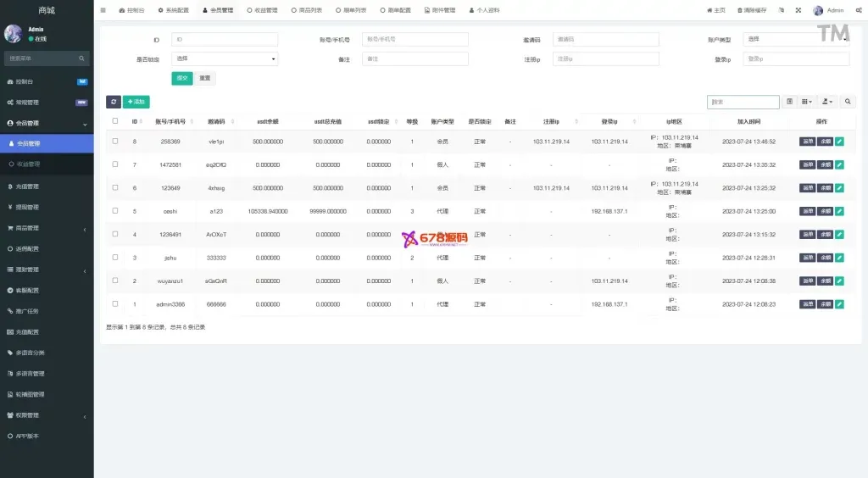Open the 账户类型 select dropdown
The height and width of the screenshot is (478, 868).
tap(795, 39)
